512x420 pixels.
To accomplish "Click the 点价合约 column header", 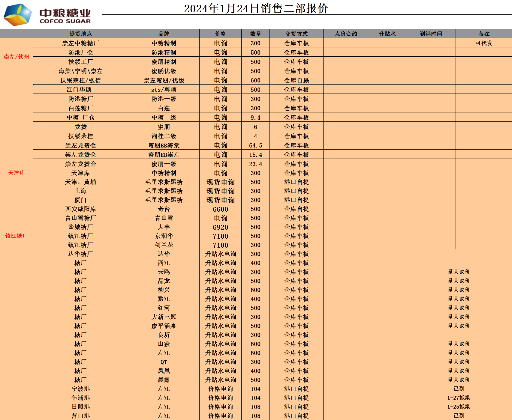I will point(346,34).
